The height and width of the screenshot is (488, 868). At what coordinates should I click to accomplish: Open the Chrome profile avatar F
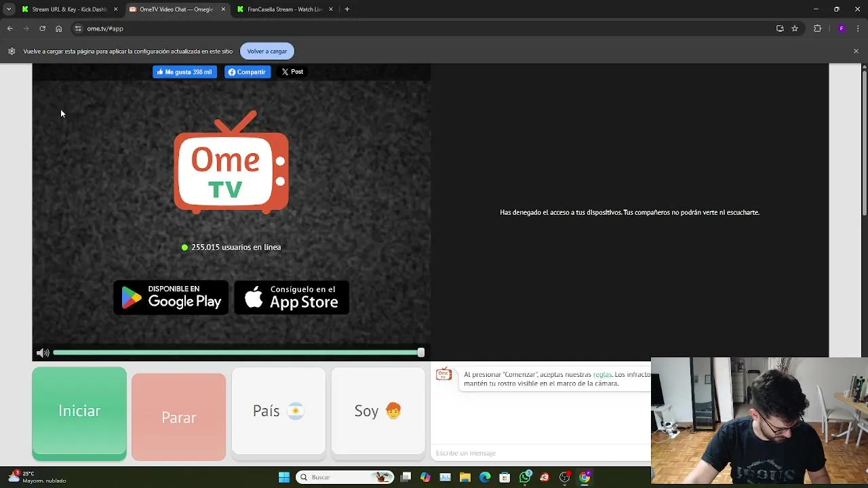(842, 28)
